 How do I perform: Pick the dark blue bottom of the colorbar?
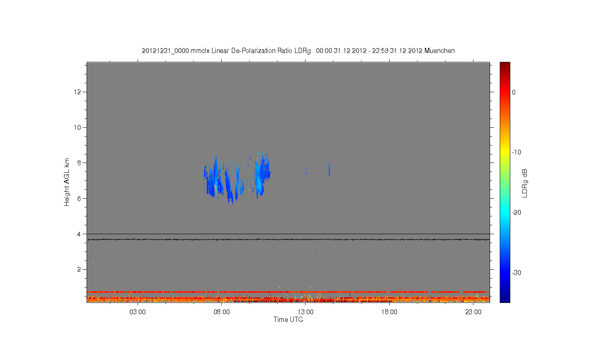point(505,298)
